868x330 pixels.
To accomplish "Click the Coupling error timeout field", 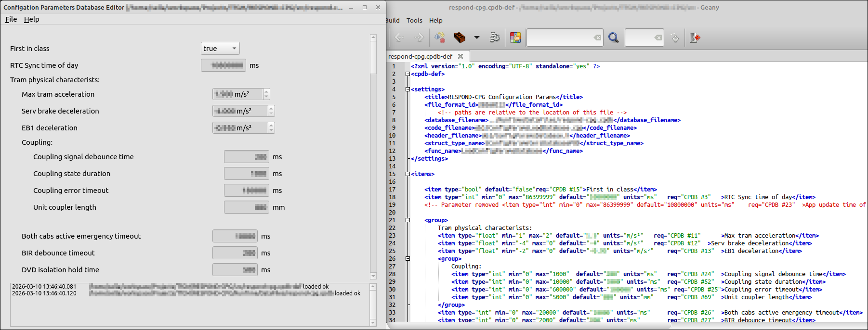I will coord(247,190).
